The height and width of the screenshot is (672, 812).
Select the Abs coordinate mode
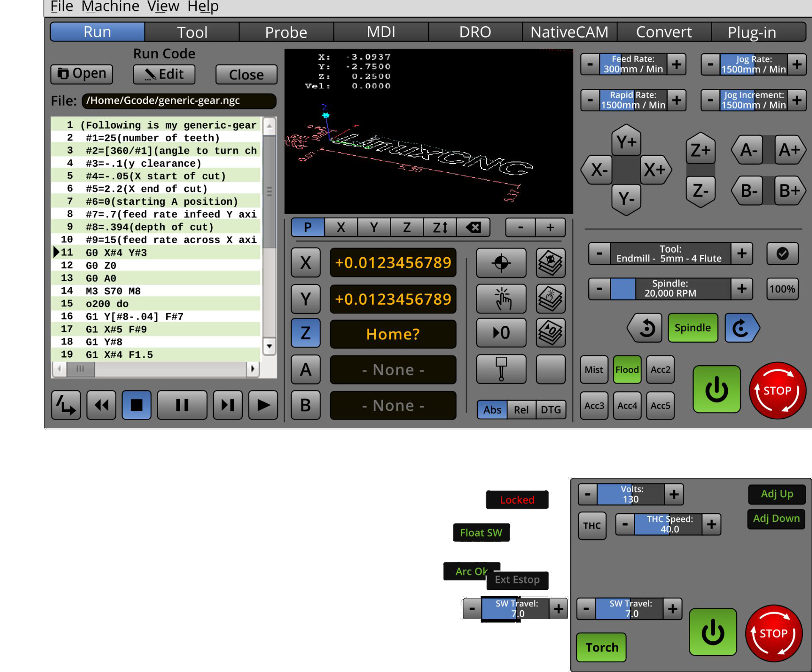point(492,410)
